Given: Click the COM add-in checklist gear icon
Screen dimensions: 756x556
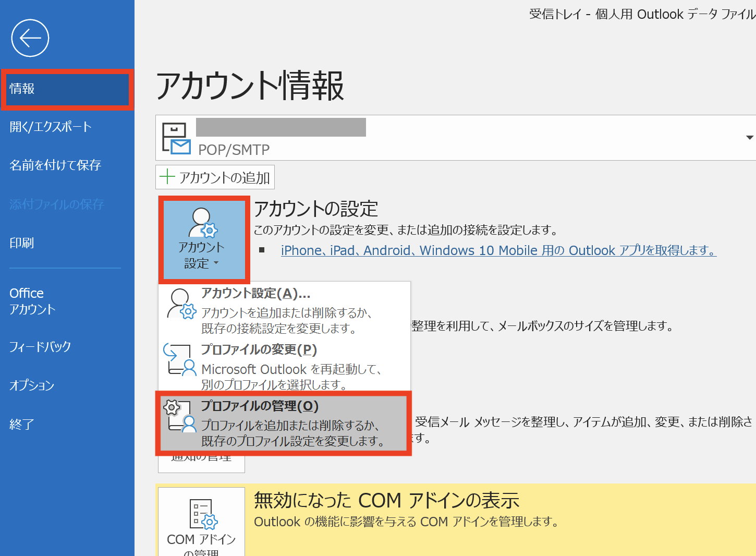Looking at the screenshot, I should (203, 514).
